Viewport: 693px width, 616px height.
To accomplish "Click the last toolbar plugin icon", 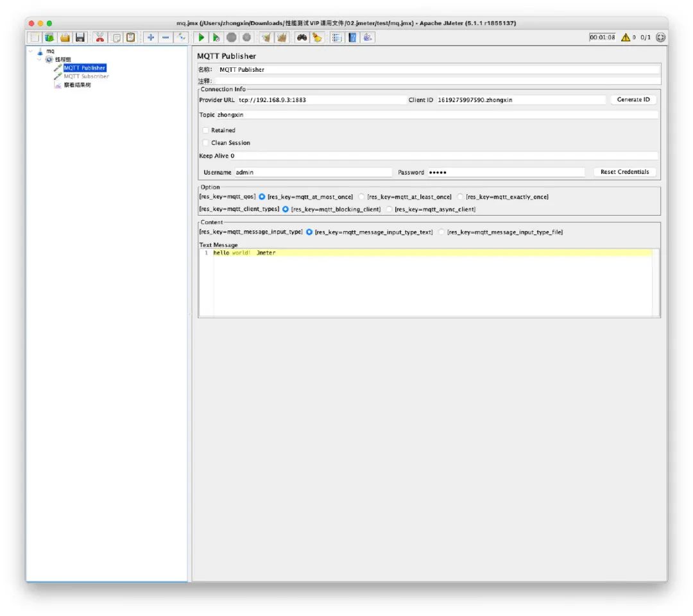I will (368, 38).
